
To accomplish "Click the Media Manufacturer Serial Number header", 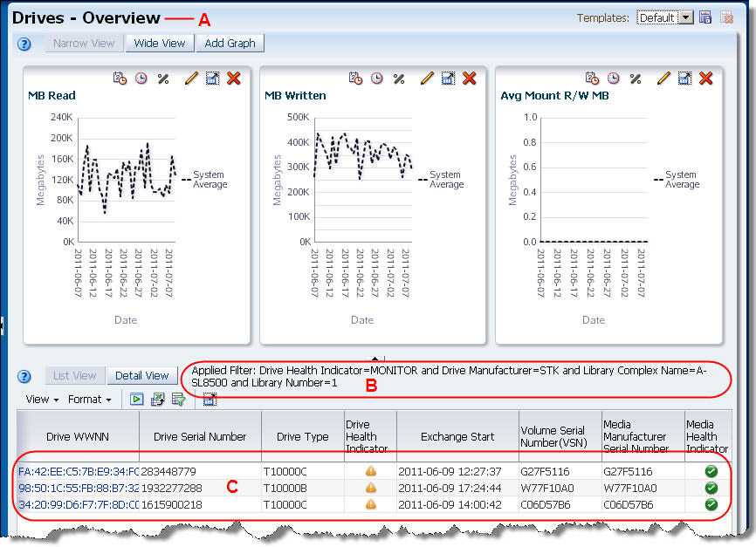I will 643,436.
